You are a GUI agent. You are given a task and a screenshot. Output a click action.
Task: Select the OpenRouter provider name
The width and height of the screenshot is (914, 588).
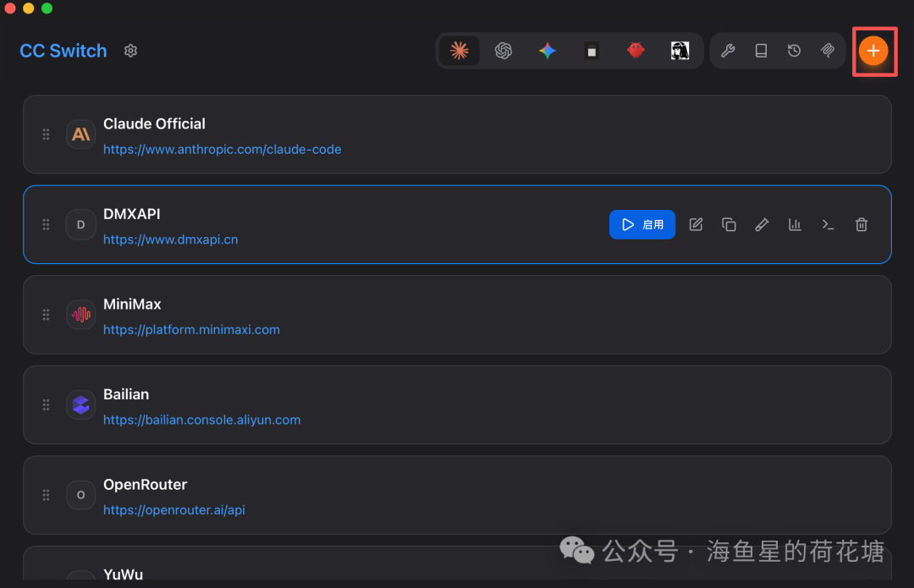click(x=146, y=484)
